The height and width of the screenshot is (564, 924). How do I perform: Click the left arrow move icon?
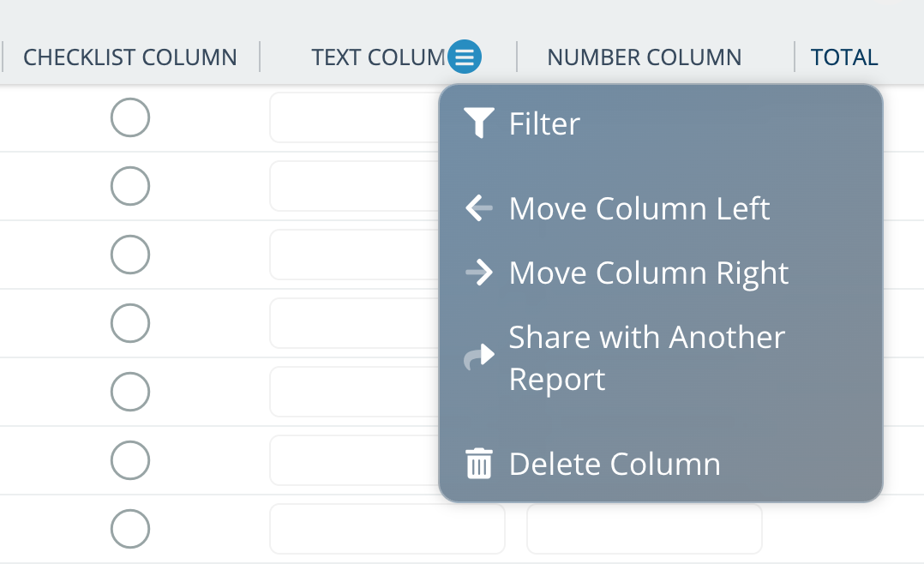point(478,208)
